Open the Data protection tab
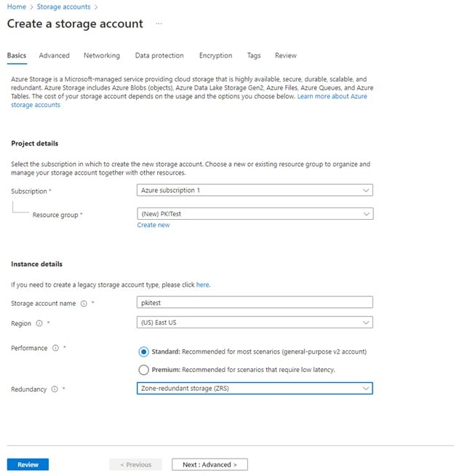Screen dimensions: 454x476 159,55
